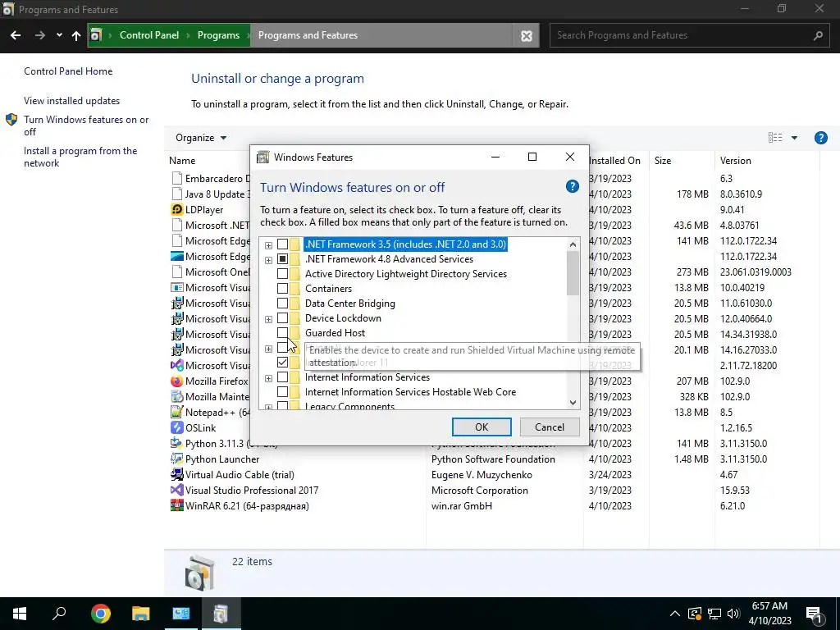Sort list by Version column header
The width and height of the screenshot is (840, 630).
coord(736,161)
